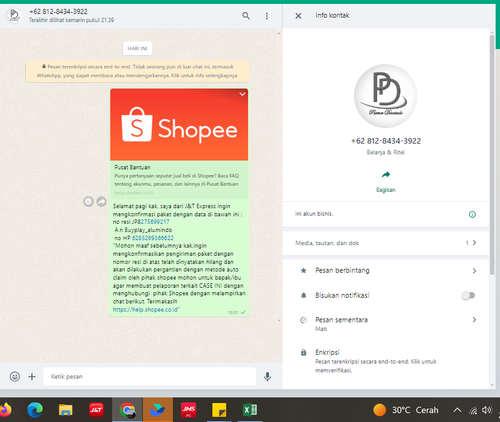
Task: Open the volume speaker tray icon
Action: [487, 410]
